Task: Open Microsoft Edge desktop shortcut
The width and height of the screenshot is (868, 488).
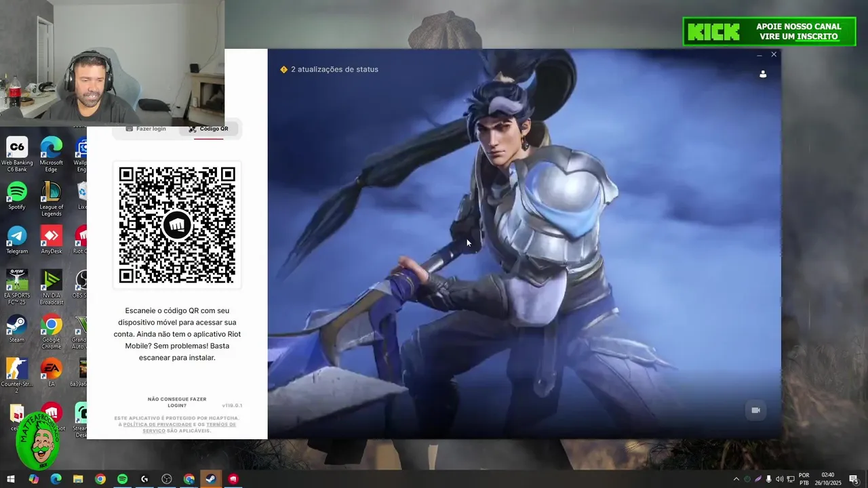Action: pyautogui.click(x=51, y=155)
